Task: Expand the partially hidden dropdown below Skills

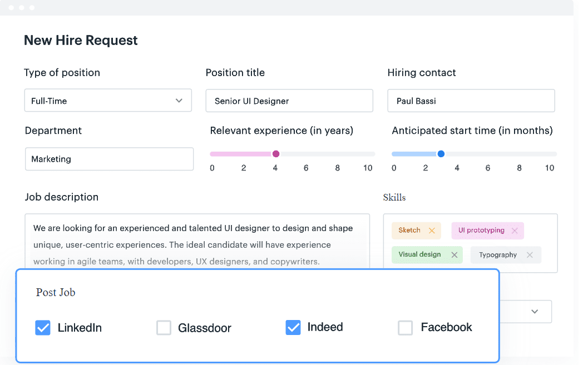Action: tap(534, 312)
